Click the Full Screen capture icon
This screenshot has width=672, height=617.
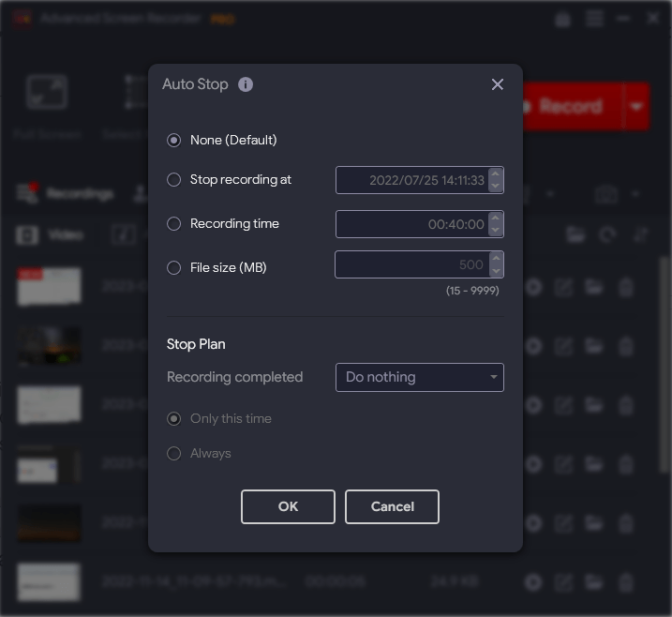(x=47, y=92)
